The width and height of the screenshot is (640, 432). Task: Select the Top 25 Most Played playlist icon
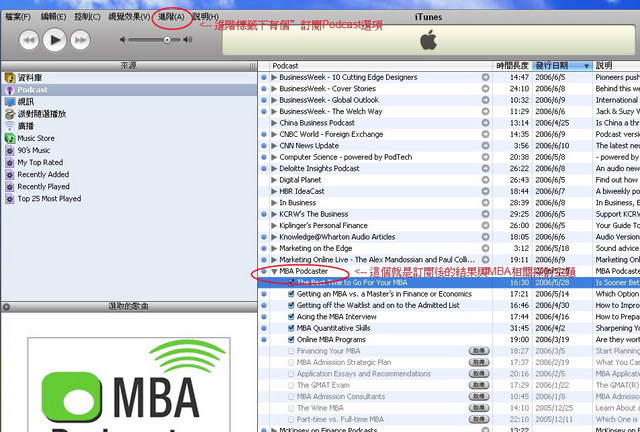[x=10, y=199]
